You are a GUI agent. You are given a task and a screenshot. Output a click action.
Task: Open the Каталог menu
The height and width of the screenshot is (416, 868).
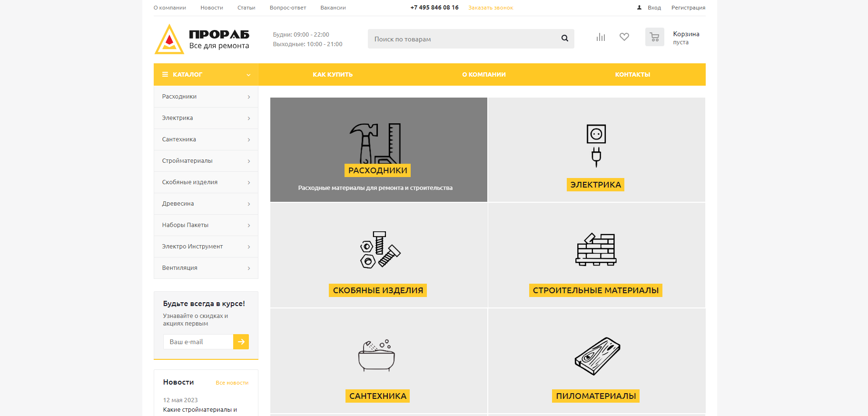206,75
